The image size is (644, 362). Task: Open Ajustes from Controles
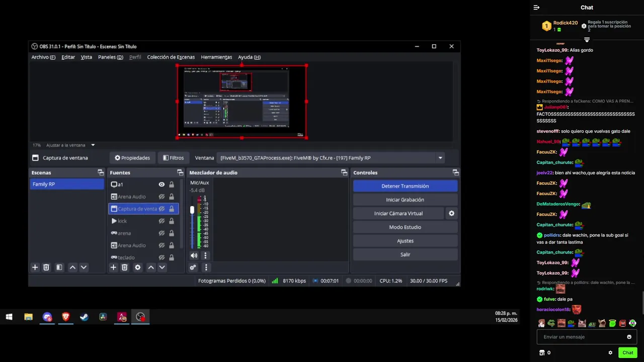405,241
